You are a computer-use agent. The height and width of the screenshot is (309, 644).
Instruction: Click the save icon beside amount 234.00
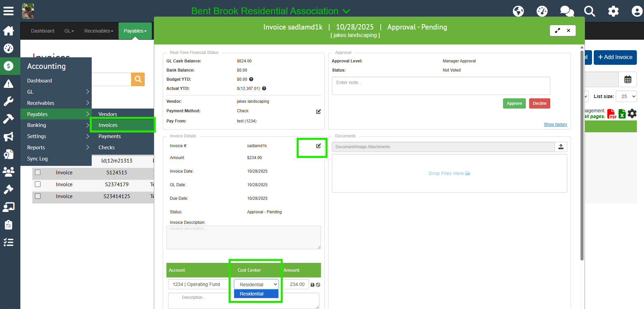coord(312,285)
